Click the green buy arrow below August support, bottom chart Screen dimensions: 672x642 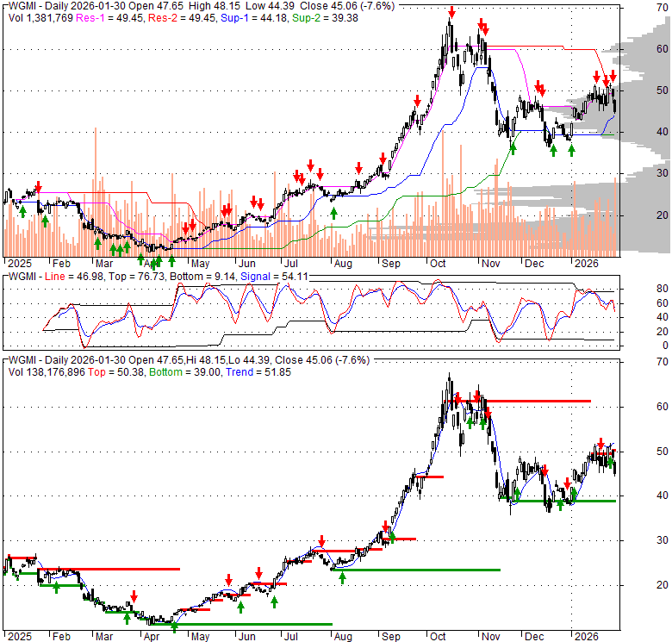click(342, 578)
